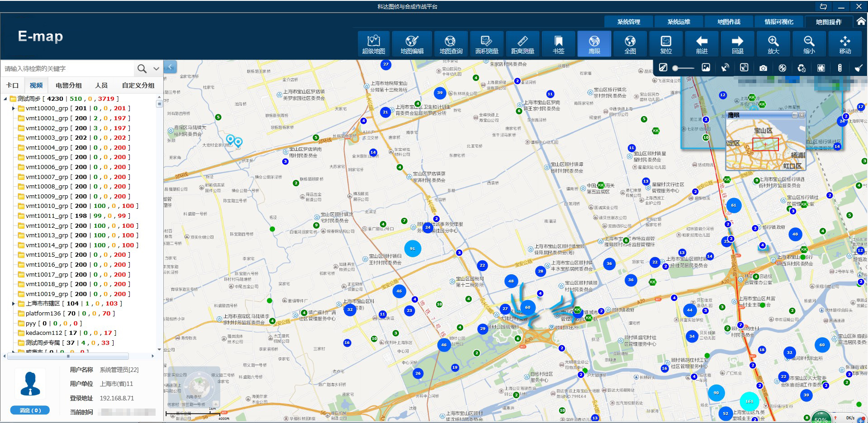
Task: Click the opacity square icon before the slider
Action: (663, 68)
